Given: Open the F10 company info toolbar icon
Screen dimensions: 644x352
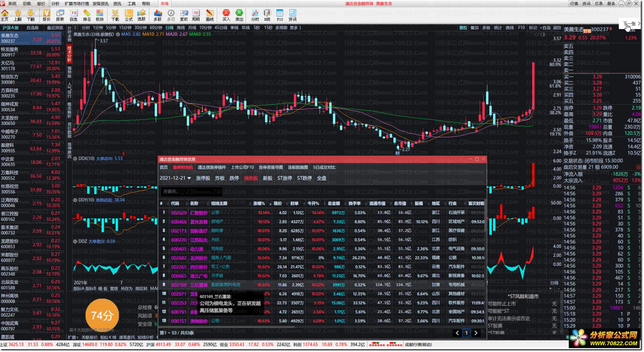Looking at the screenshot, I should (x=280, y=15).
